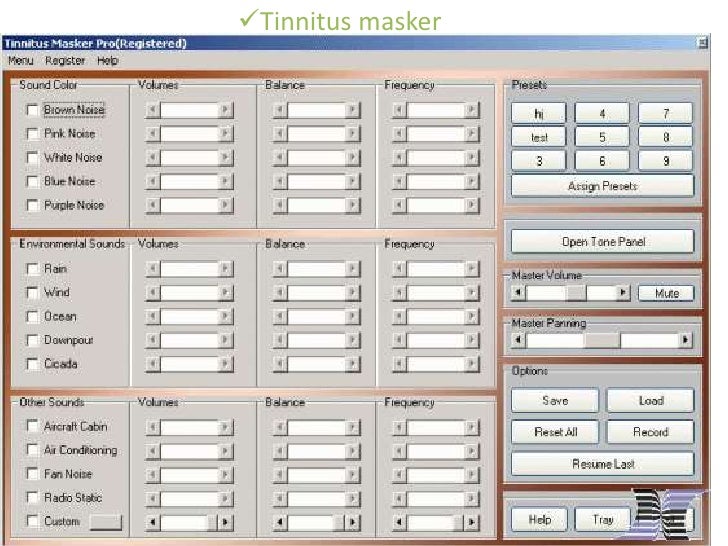This screenshot has width=728, height=546.
Task: Select preset 3
Action: (539, 161)
